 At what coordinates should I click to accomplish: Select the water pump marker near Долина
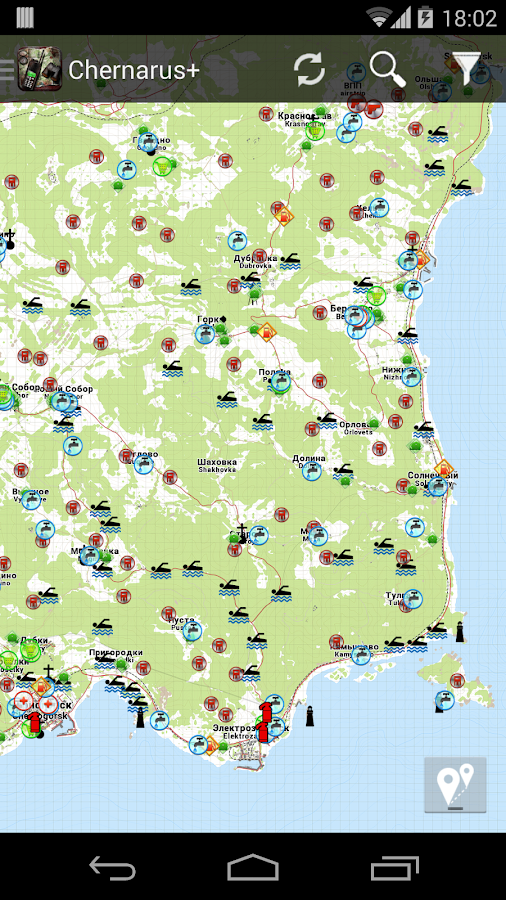(x=312, y=471)
